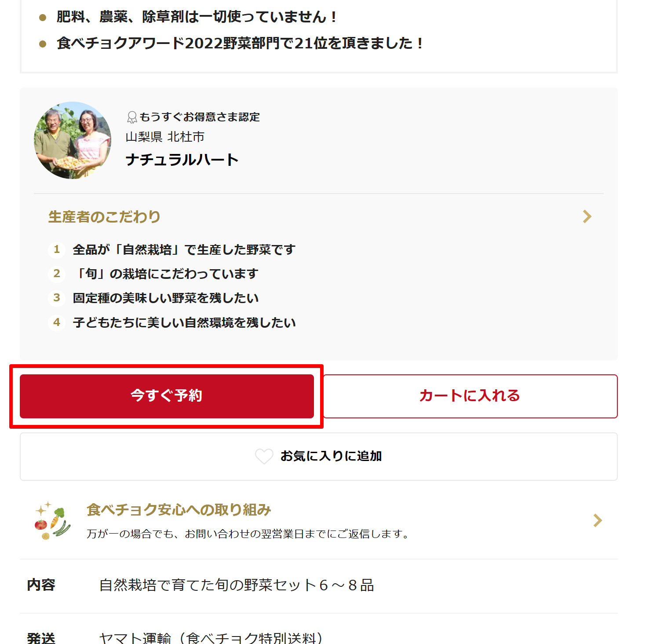Viewport: 660px width, 644px height.
Task: Open 食べチョク安心への取り組み heading link
Action: click(x=179, y=510)
